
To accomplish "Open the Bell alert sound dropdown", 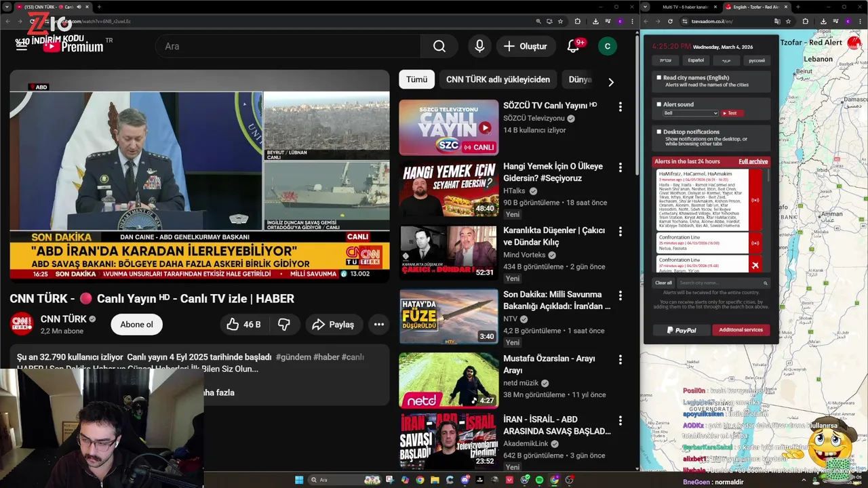I will (690, 113).
